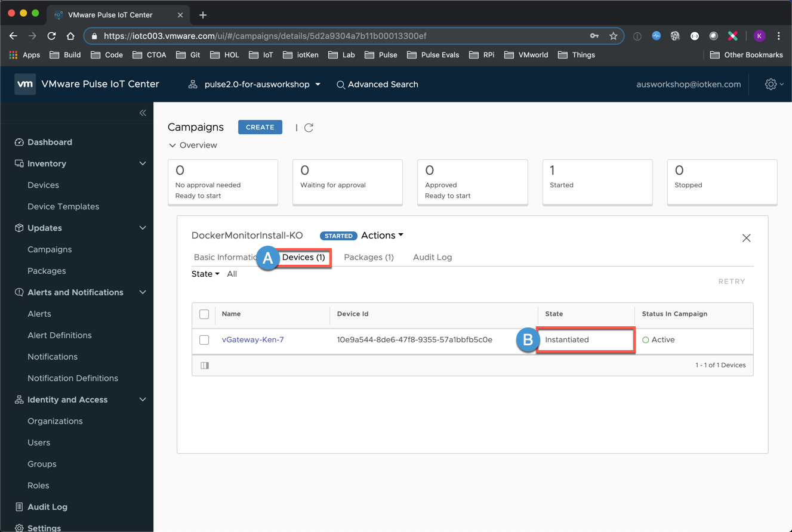Open the settings gear menu
This screenshot has width=792, height=532.
(771, 84)
